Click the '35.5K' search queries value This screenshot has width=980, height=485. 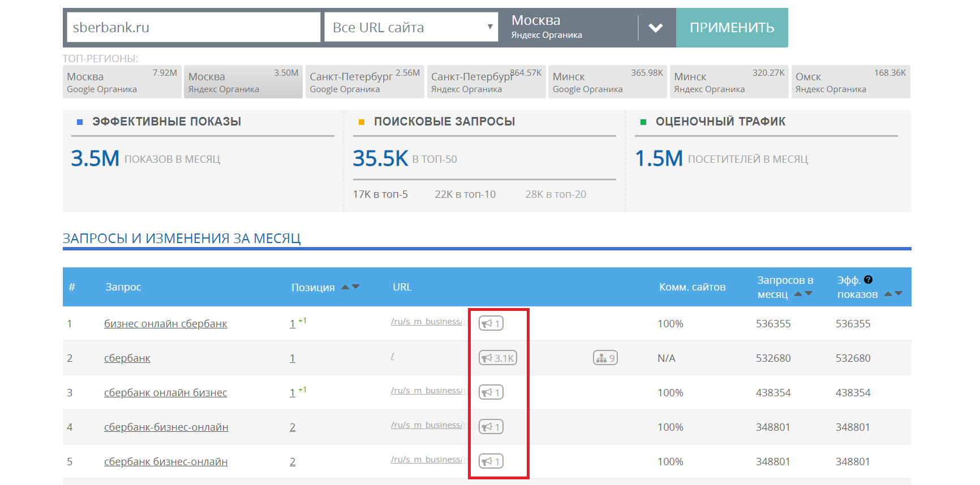[380, 158]
